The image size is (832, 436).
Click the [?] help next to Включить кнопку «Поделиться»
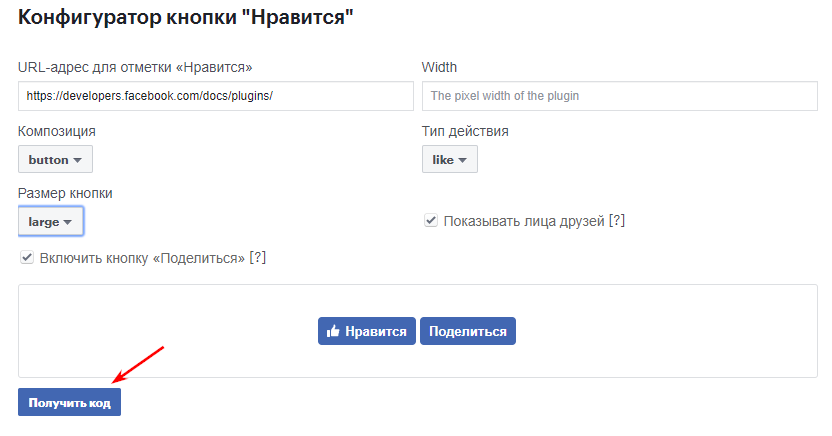point(257,258)
